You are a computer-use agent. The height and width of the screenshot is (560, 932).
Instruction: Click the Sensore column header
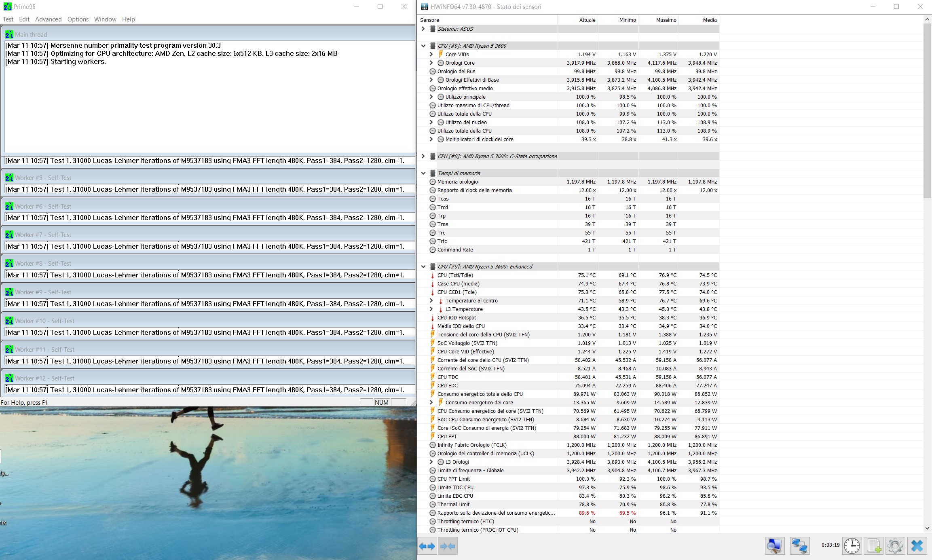point(488,20)
